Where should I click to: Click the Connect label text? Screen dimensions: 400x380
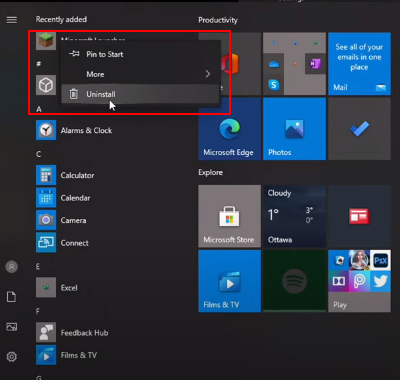click(x=75, y=243)
